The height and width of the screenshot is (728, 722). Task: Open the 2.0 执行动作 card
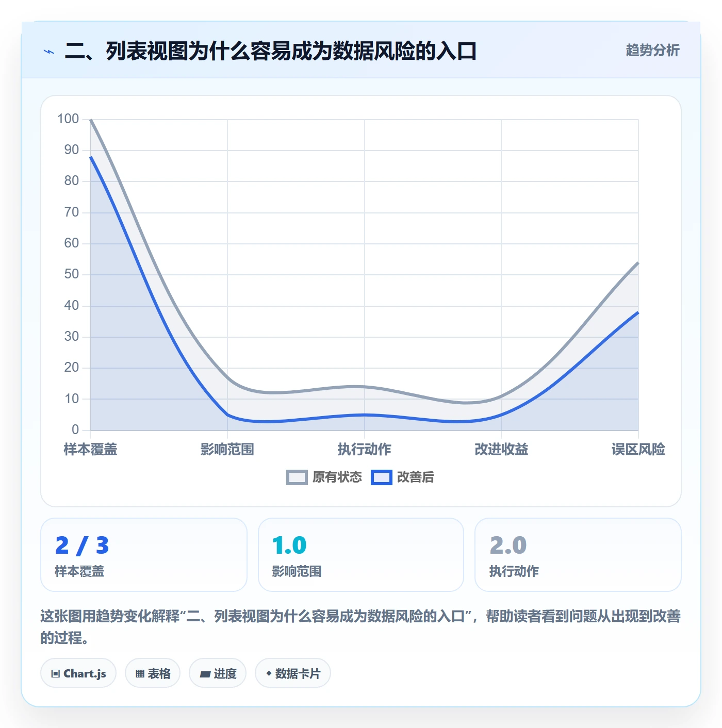pyautogui.click(x=578, y=555)
